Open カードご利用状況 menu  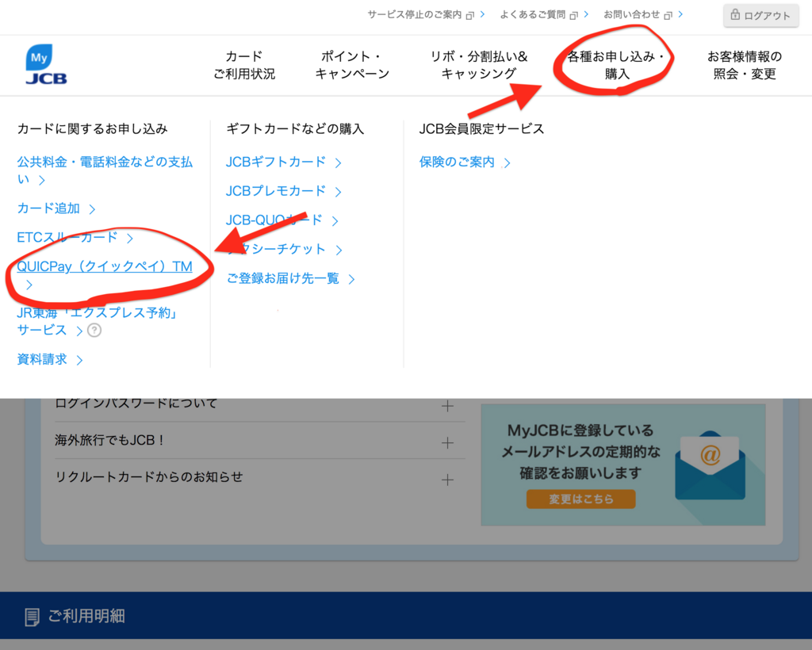pos(244,65)
